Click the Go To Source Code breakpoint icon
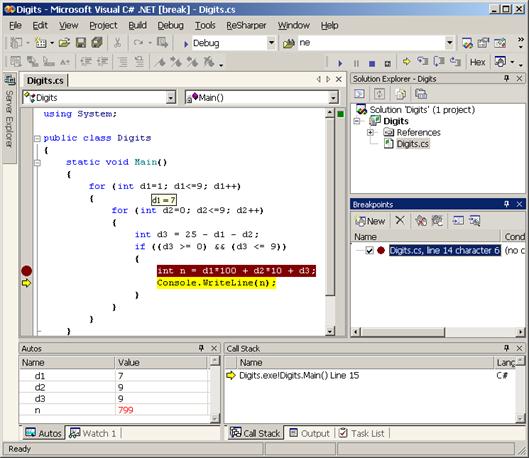 pos(458,221)
